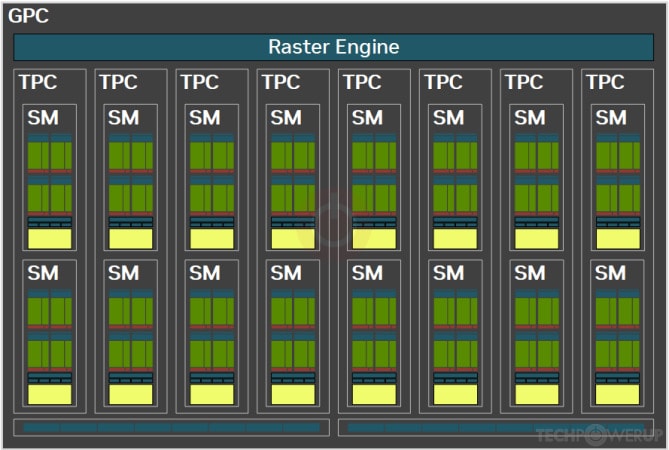Select the rightmost TPC label

605,83
